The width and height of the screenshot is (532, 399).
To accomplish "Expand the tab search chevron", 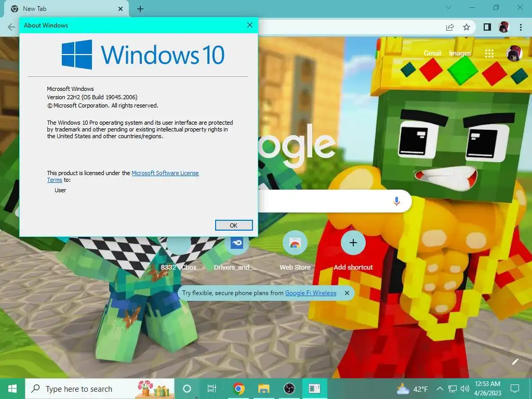I will (x=448, y=7).
